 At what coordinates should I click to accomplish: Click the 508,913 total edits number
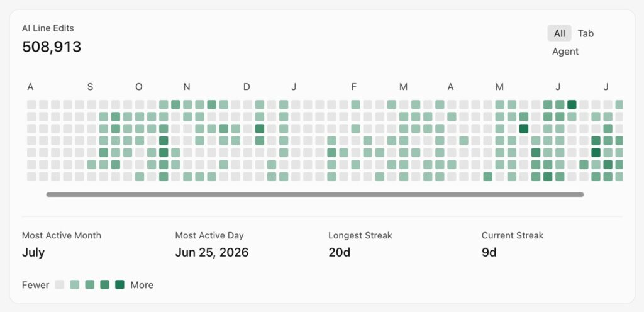click(52, 47)
